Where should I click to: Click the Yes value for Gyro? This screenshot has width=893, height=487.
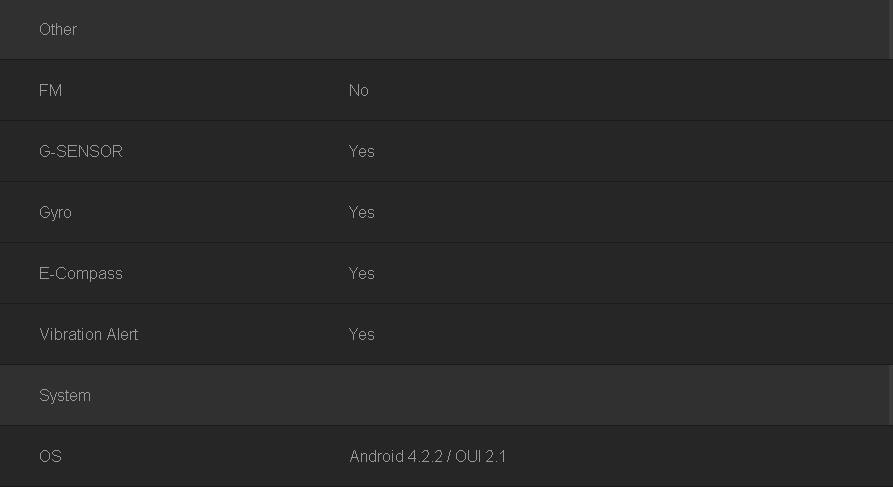click(x=361, y=213)
